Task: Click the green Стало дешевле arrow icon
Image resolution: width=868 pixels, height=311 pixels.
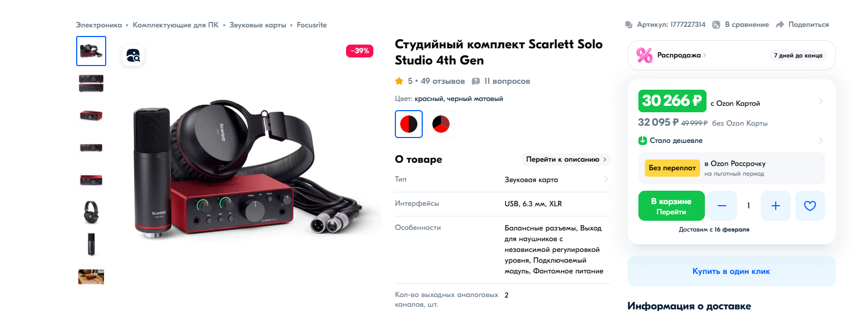Action: tap(643, 141)
